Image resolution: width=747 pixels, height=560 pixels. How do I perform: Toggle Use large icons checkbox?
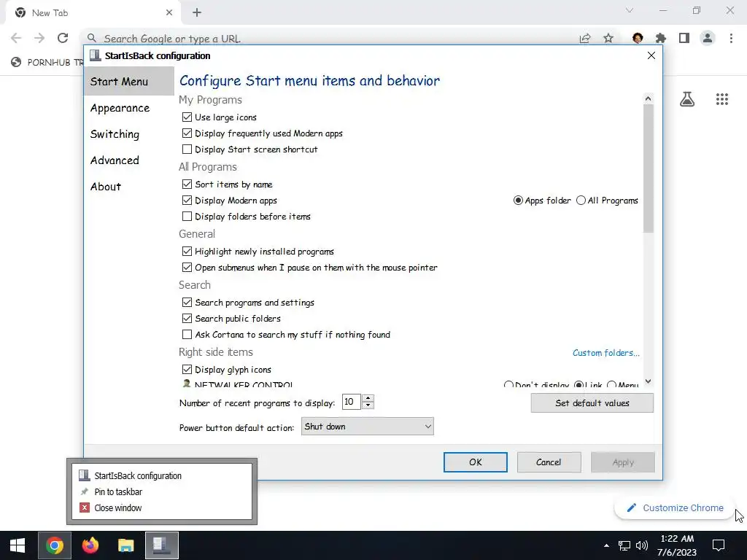pos(187,117)
